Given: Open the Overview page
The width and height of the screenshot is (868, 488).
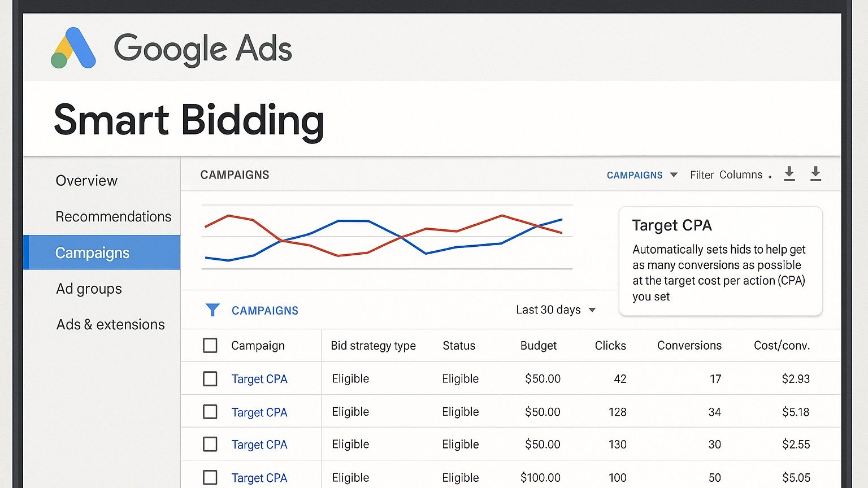Looking at the screenshot, I should 86,180.
